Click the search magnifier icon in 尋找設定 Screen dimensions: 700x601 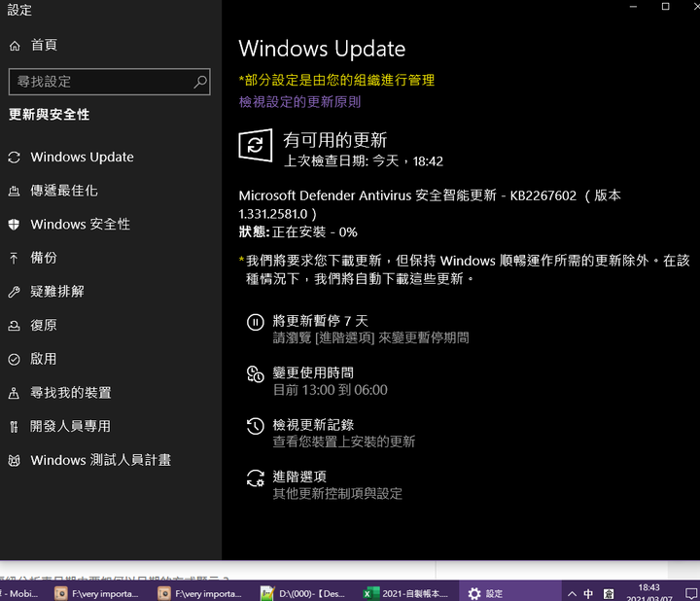[x=200, y=82]
